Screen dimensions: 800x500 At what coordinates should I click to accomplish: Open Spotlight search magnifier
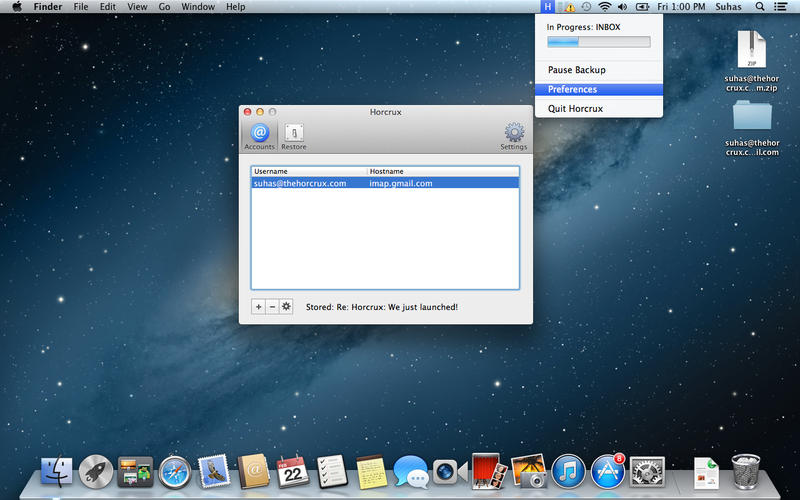coord(760,7)
